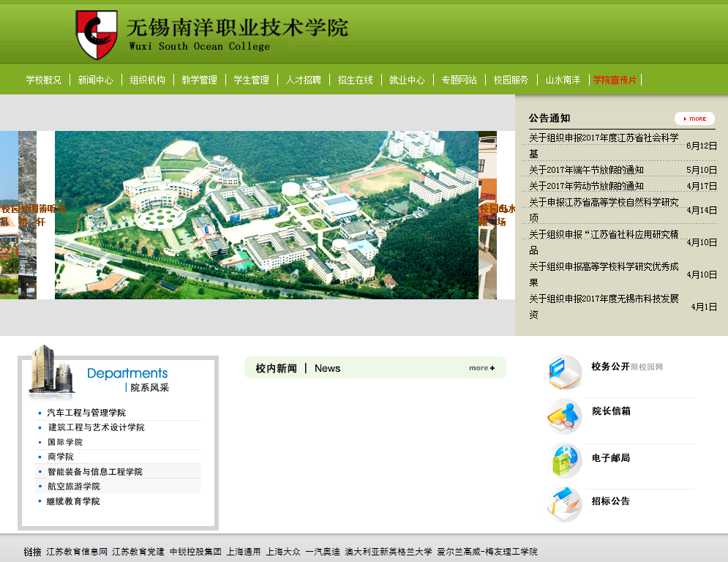Select 智能装备与信息工程学院 in the departments list
The width and height of the screenshot is (728, 562).
[94, 472]
